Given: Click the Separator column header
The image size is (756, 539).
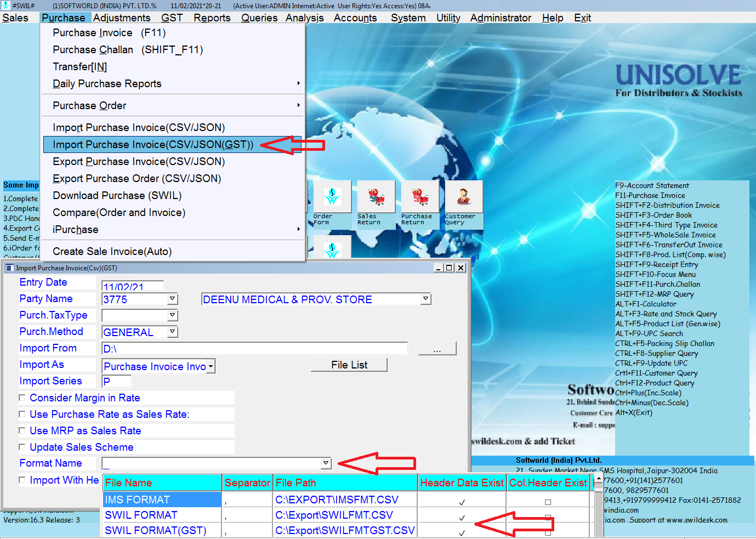Looking at the screenshot, I should [247, 483].
